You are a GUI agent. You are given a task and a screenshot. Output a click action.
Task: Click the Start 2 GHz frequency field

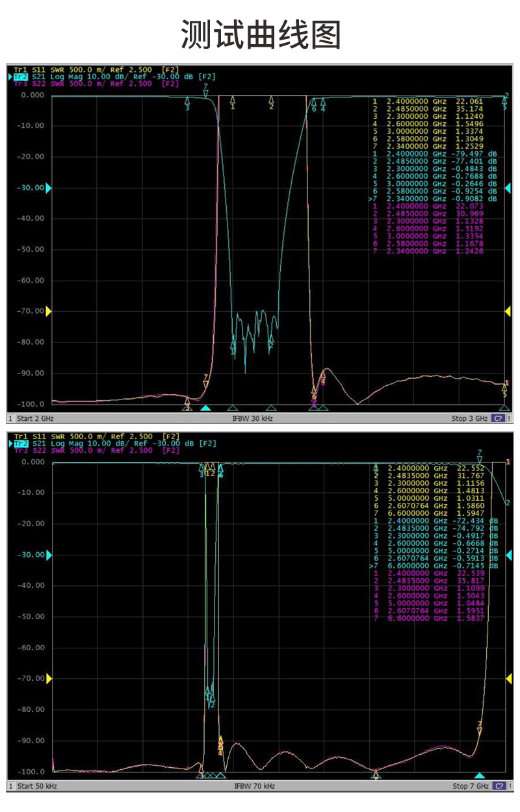pyautogui.click(x=35, y=418)
